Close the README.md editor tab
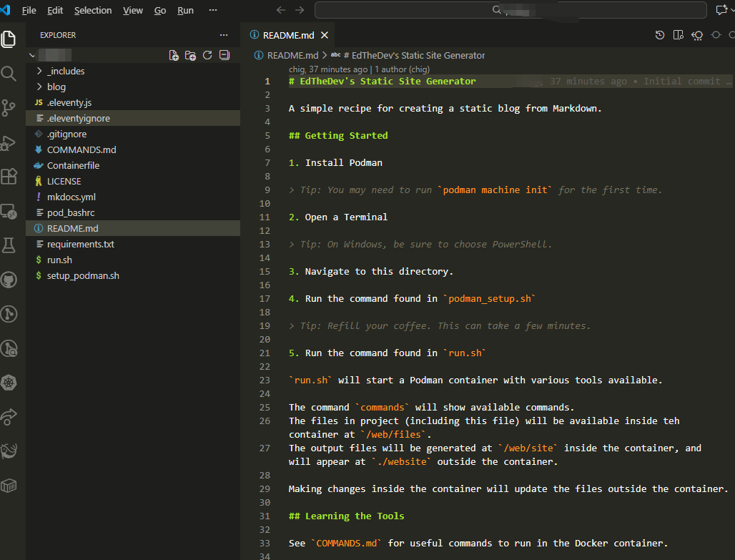The image size is (735, 560). pyautogui.click(x=325, y=35)
